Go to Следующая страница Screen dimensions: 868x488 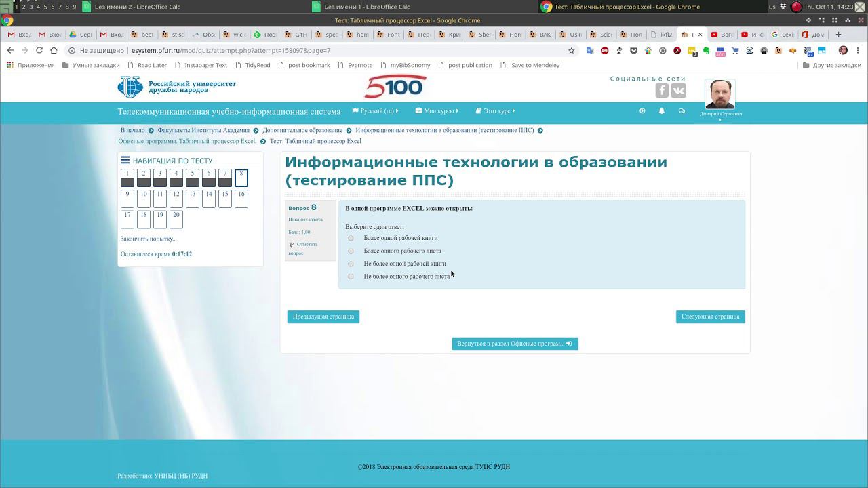[710, 317]
